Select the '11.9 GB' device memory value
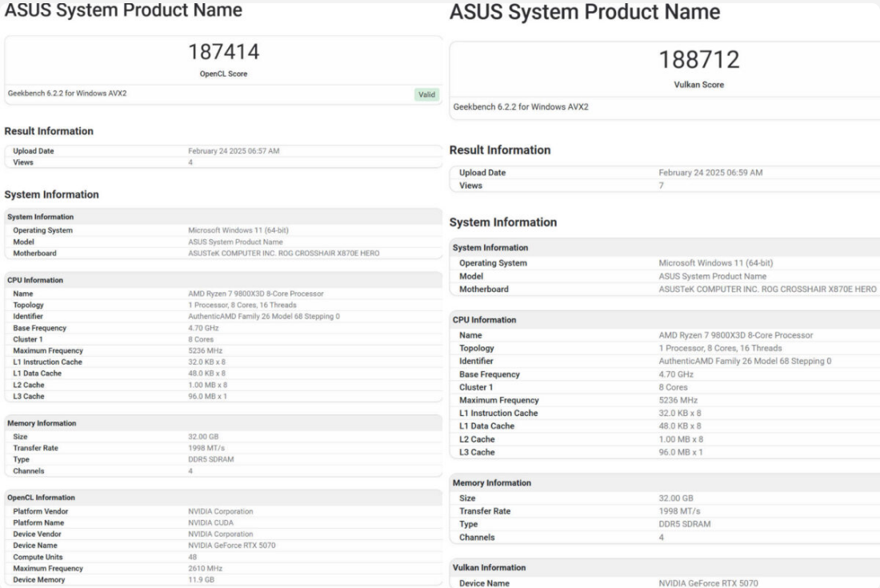Image resolution: width=880 pixels, height=588 pixels. point(201,579)
